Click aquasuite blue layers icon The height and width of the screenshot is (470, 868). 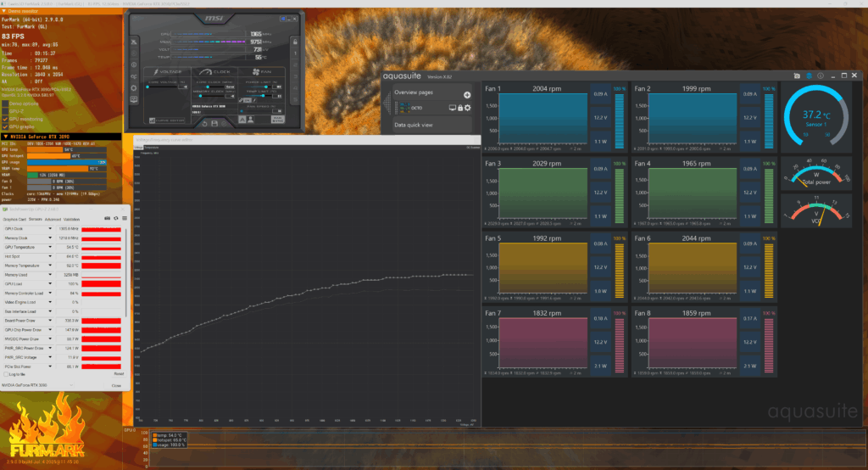pos(810,76)
